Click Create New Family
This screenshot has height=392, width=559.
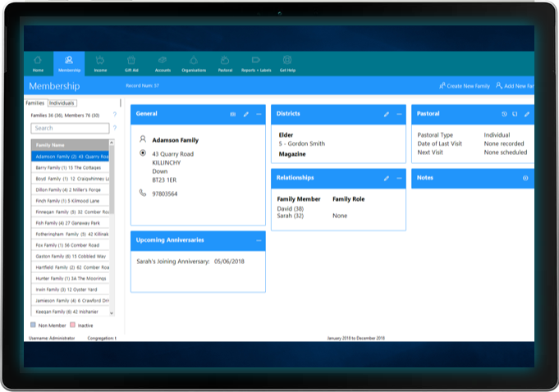coord(465,86)
